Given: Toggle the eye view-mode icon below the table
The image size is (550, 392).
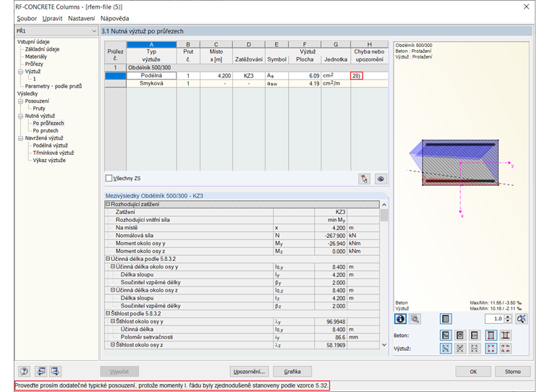Looking at the screenshot, I should [x=381, y=179].
